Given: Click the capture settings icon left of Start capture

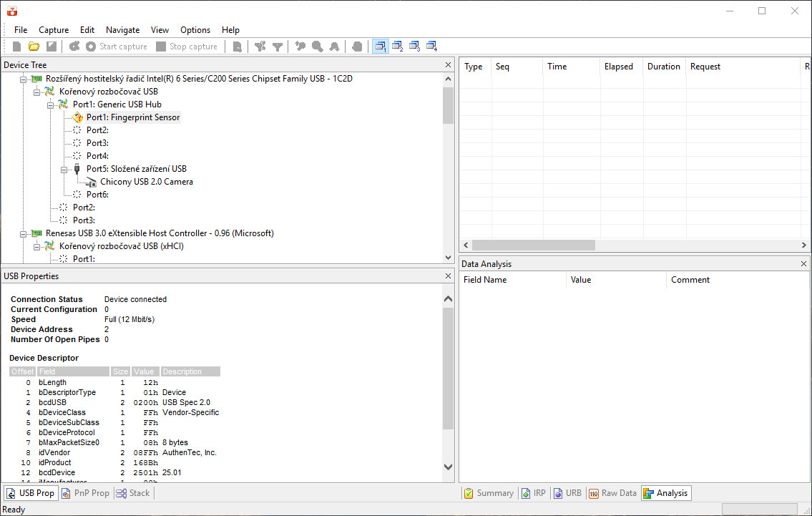Looking at the screenshot, I should click(74, 47).
